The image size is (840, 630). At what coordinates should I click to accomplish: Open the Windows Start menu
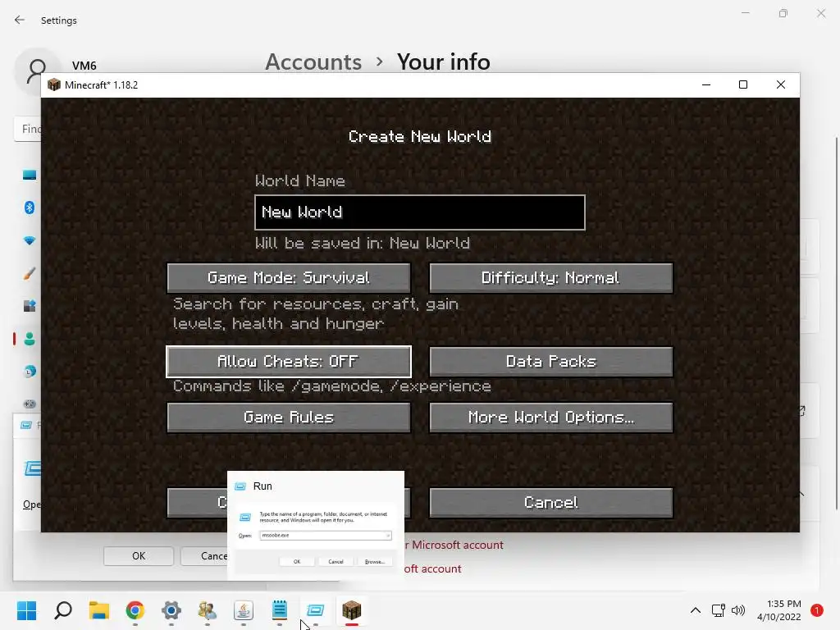tap(27, 610)
